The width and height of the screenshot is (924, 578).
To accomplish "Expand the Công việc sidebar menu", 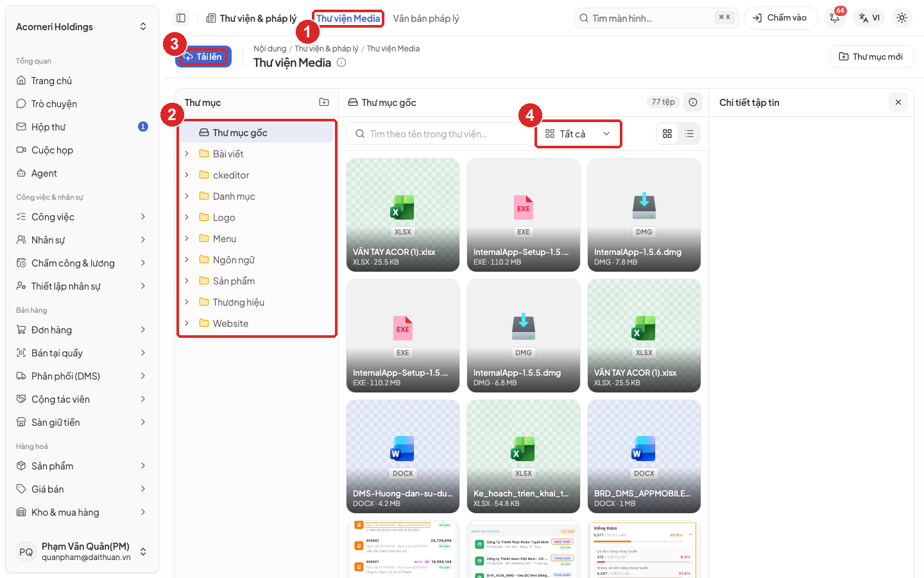I will tap(81, 216).
